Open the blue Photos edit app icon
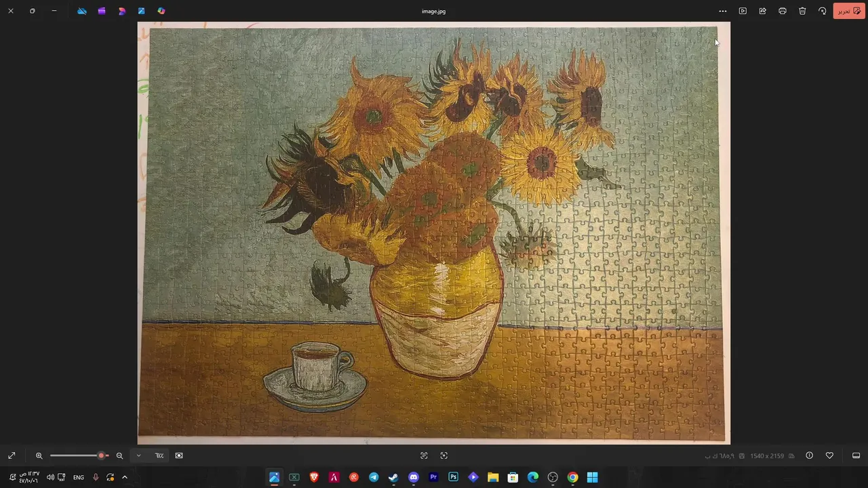 pyautogui.click(x=141, y=11)
